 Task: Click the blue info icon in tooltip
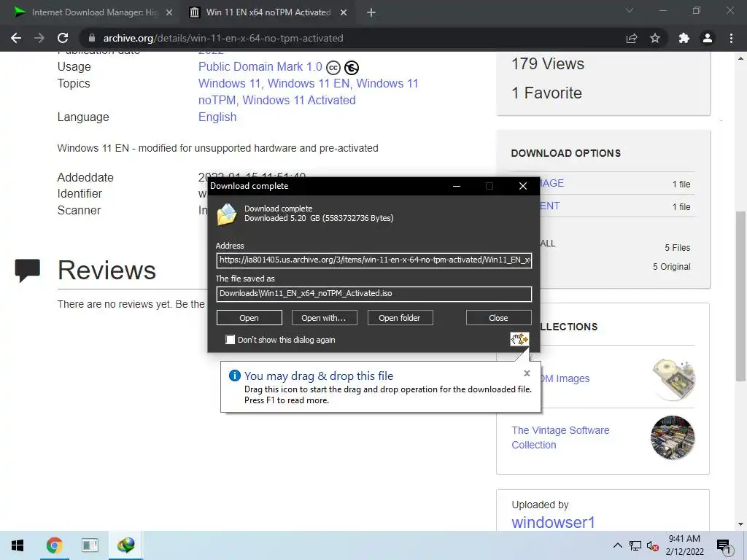click(x=235, y=376)
